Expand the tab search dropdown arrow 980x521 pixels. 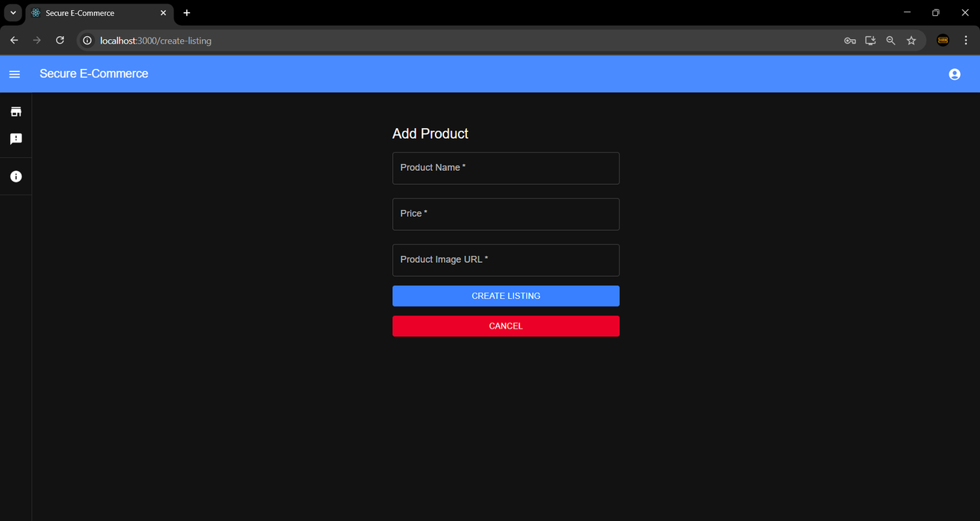tap(13, 13)
